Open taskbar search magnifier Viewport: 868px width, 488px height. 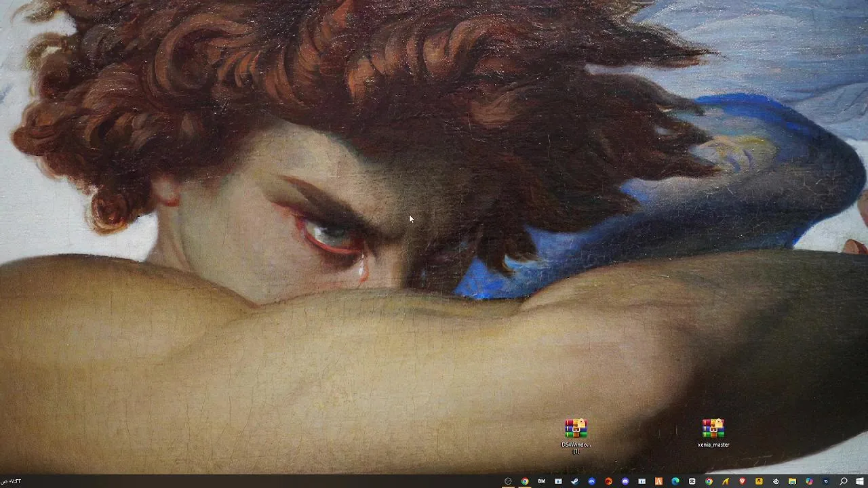pyautogui.click(x=844, y=481)
